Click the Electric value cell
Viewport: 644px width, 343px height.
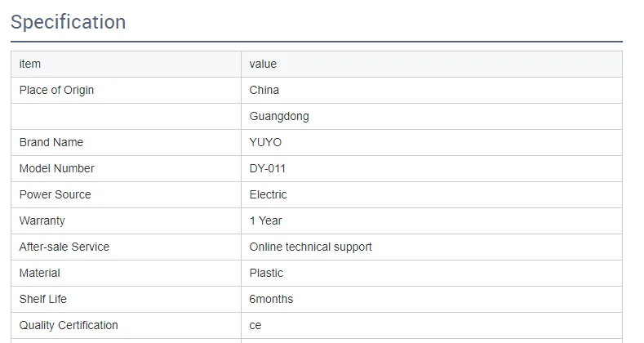pos(269,194)
